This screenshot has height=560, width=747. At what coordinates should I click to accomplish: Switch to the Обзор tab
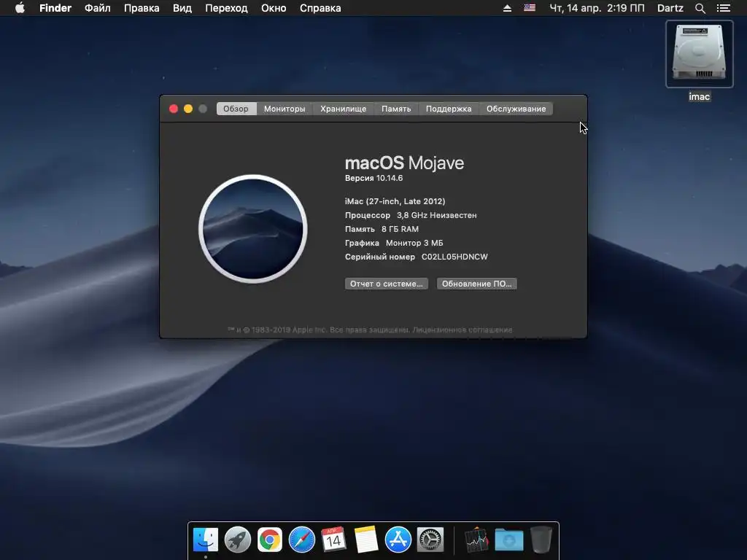click(x=236, y=109)
